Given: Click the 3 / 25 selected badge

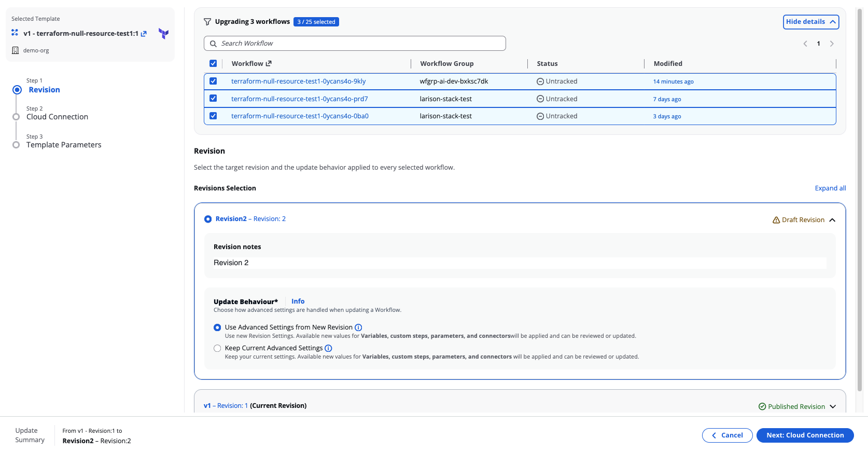Looking at the screenshot, I should pos(316,22).
